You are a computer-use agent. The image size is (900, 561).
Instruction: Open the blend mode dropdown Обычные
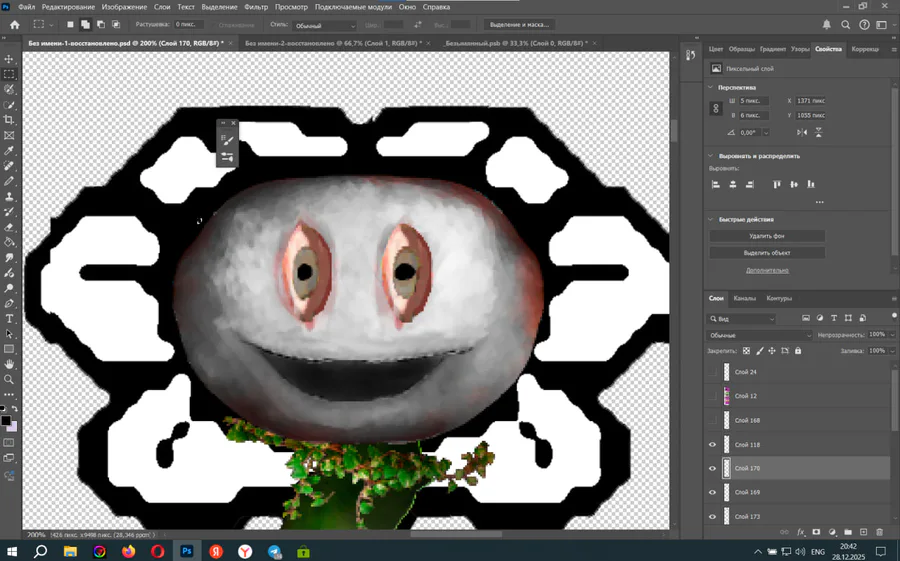click(760, 335)
